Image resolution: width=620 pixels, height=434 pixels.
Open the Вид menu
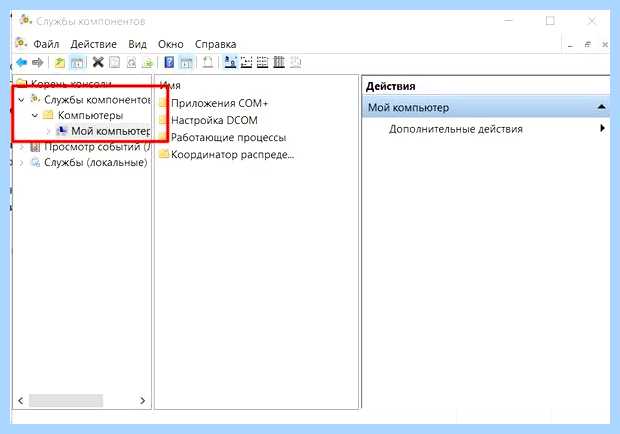[x=137, y=44]
